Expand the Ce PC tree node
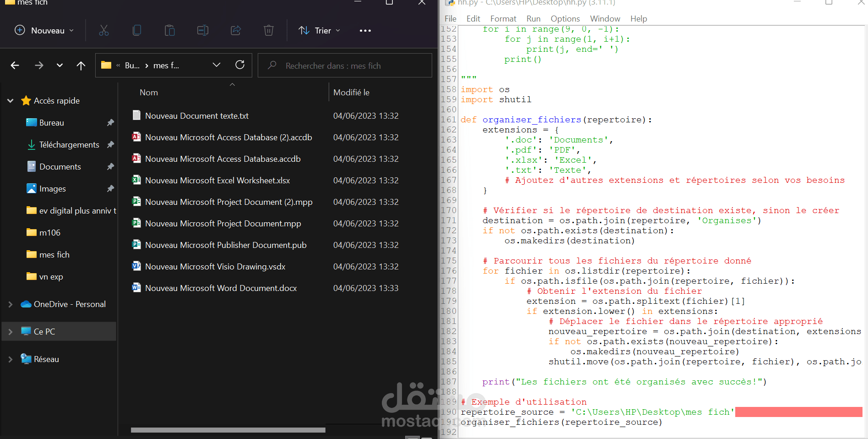Image resolution: width=868 pixels, height=439 pixels. 11,332
